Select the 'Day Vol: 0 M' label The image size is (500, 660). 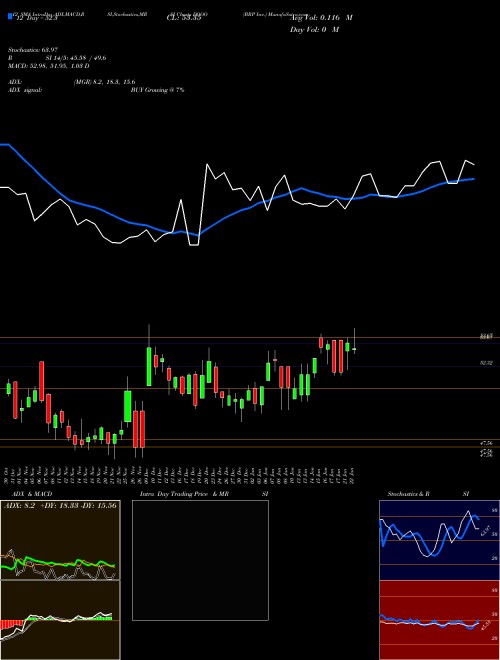click(314, 29)
